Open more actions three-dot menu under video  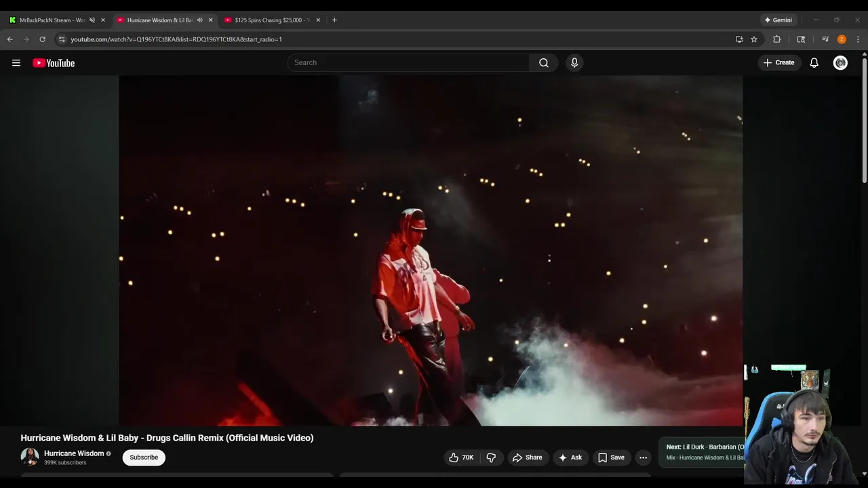pyautogui.click(x=643, y=457)
